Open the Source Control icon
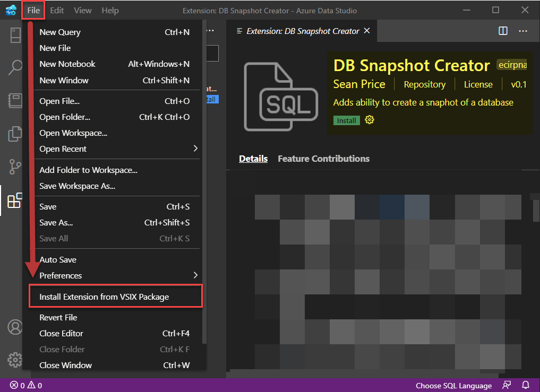The image size is (540, 392). tap(15, 167)
